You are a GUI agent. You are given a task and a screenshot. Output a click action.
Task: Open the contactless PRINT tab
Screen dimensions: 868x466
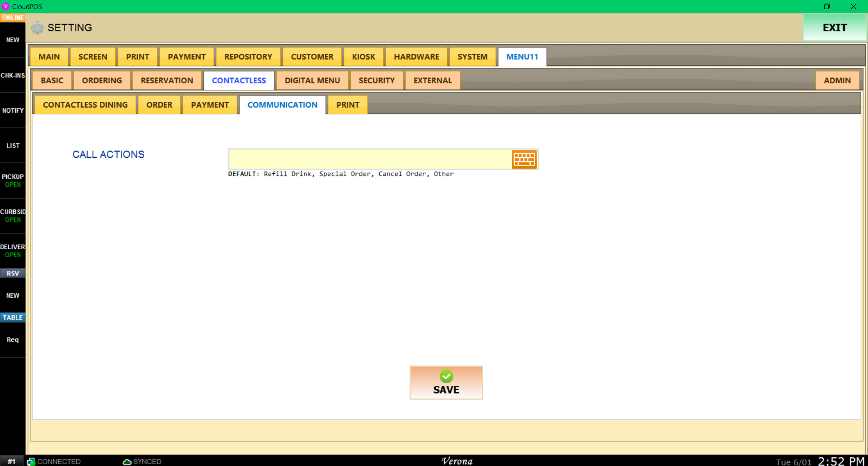click(x=348, y=105)
